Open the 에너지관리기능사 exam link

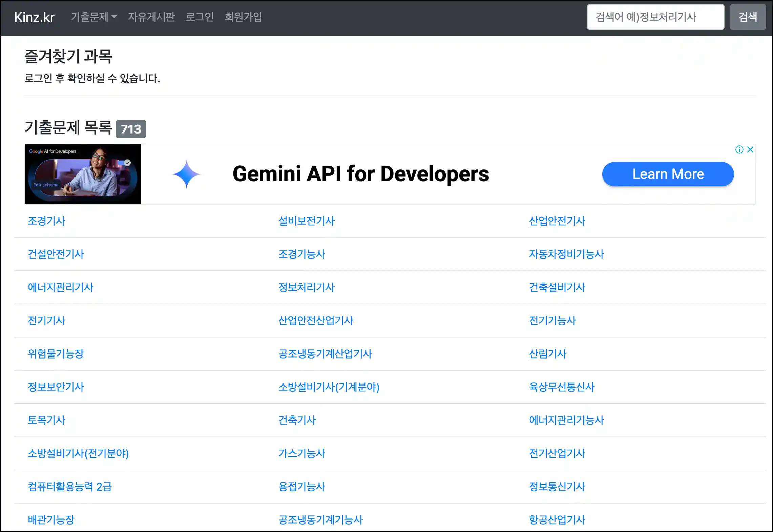(x=567, y=420)
